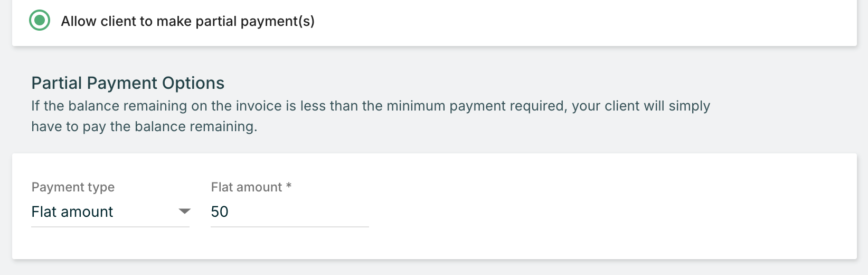Focus the Flat amount field containing 50
The height and width of the screenshot is (275, 868).
[x=289, y=212]
